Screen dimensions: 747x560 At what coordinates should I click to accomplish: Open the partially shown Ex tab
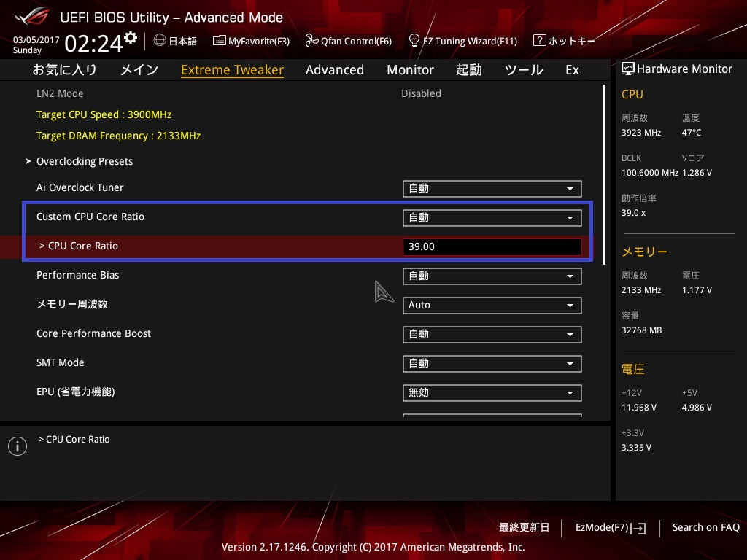[x=572, y=70]
